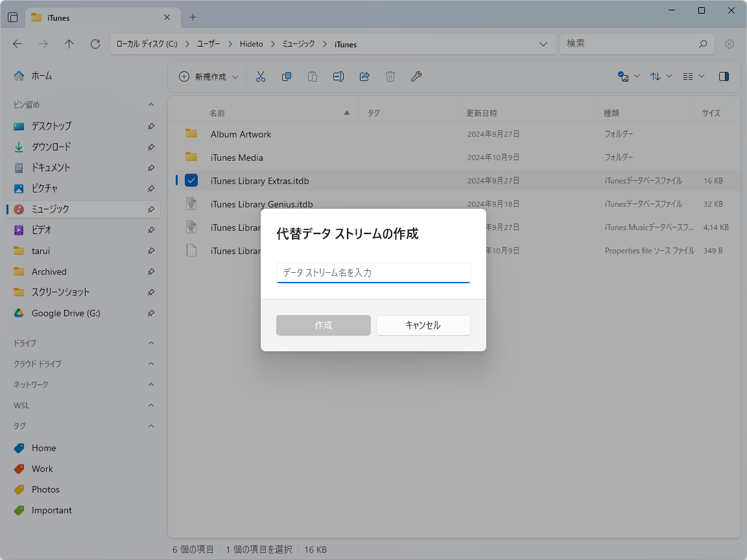
Task: Collapse the ピン留め section
Action: 150,104
